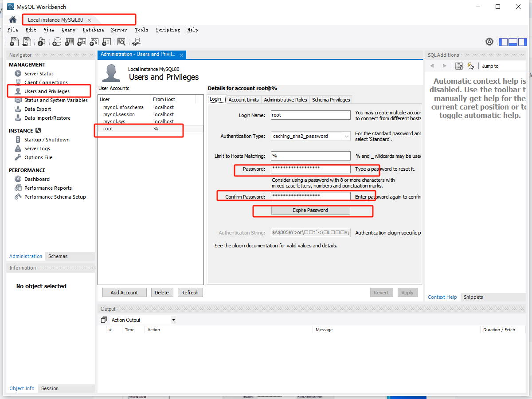Click the context help forward arrow

point(444,66)
